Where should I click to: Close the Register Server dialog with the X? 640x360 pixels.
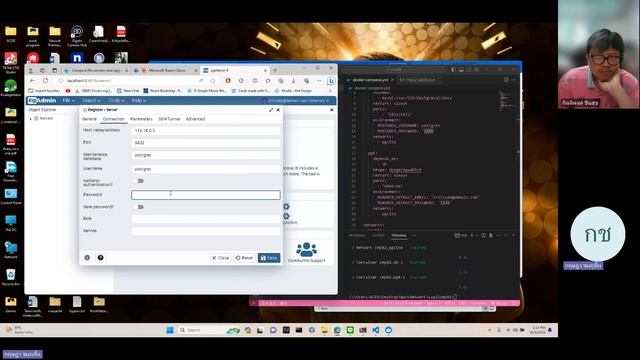point(278,110)
